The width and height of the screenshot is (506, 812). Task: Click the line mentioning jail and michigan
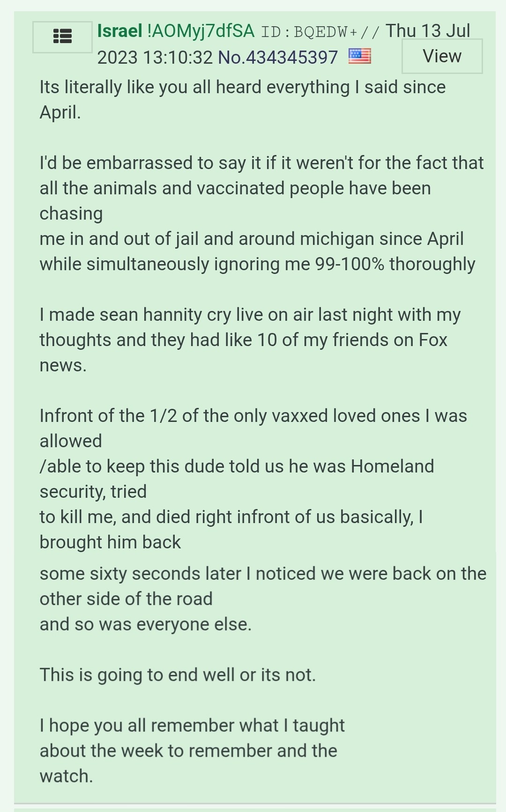(251, 239)
